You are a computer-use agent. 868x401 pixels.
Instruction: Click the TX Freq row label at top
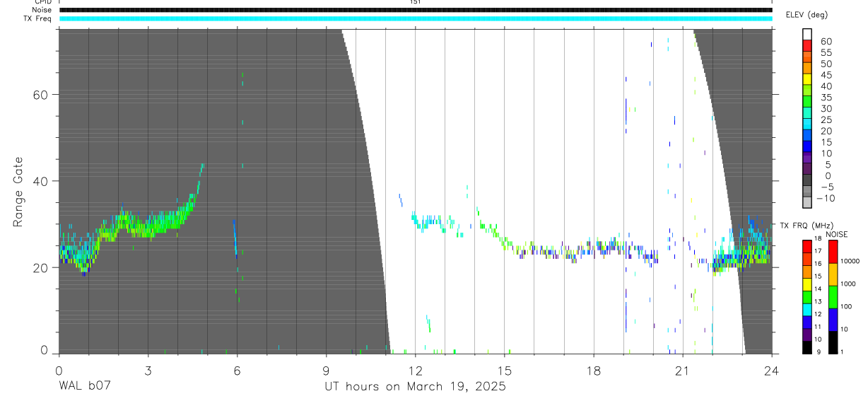pyautogui.click(x=38, y=18)
